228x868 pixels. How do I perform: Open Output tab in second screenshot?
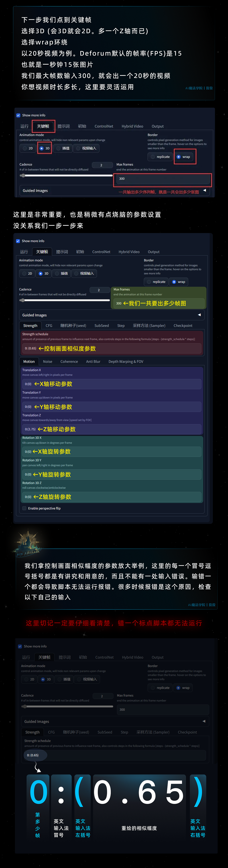tap(154, 252)
